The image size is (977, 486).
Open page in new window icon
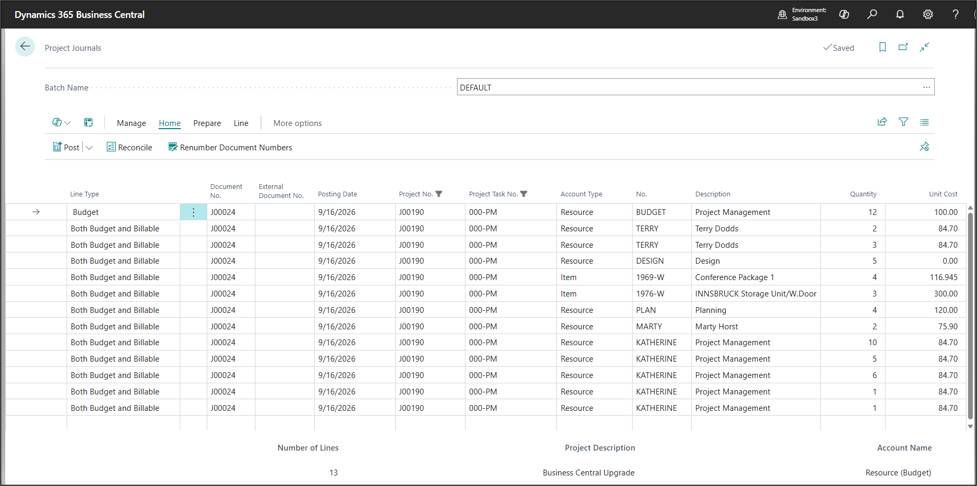click(903, 47)
